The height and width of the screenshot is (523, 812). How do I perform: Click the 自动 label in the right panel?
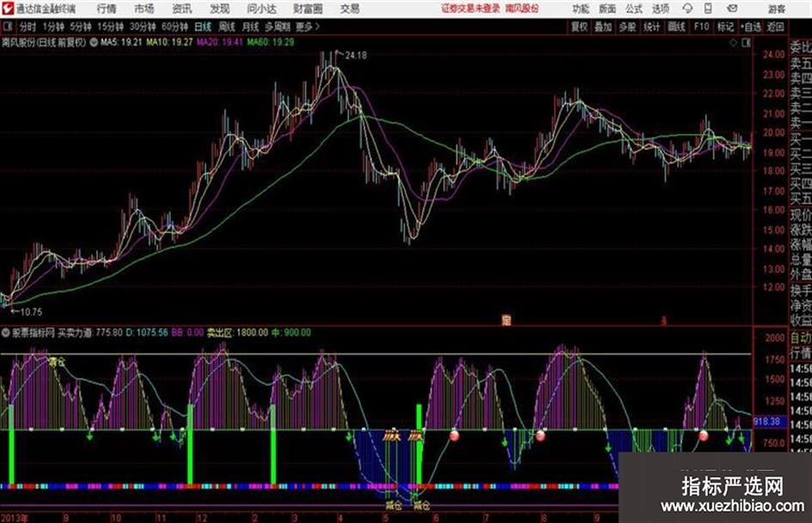801,338
